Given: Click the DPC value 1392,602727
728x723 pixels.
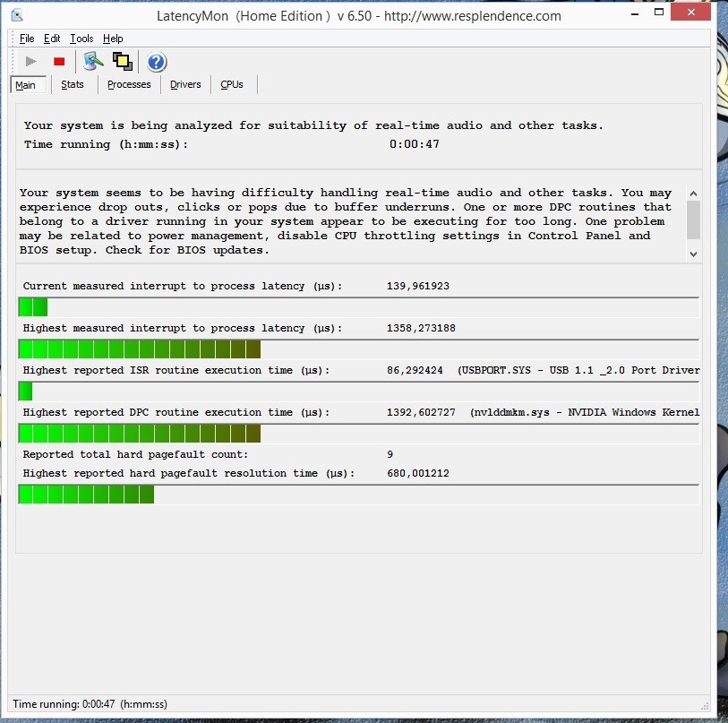Looking at the screenshot, I should [421, 413].
